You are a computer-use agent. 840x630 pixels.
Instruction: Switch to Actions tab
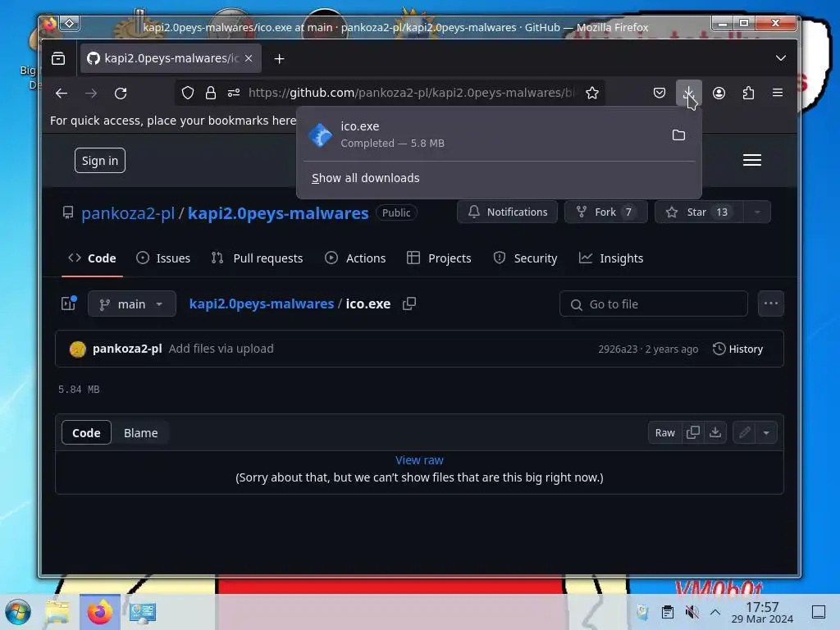[x=354, y=258]
